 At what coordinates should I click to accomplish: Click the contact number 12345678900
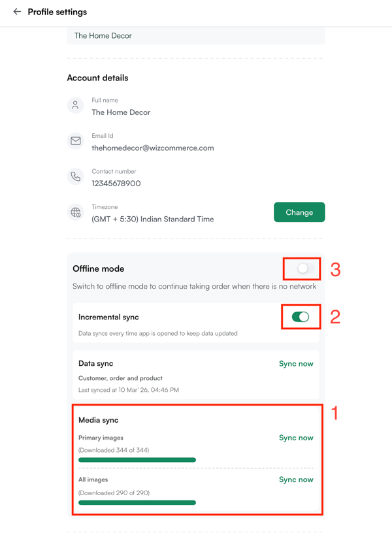click(116, 184)
